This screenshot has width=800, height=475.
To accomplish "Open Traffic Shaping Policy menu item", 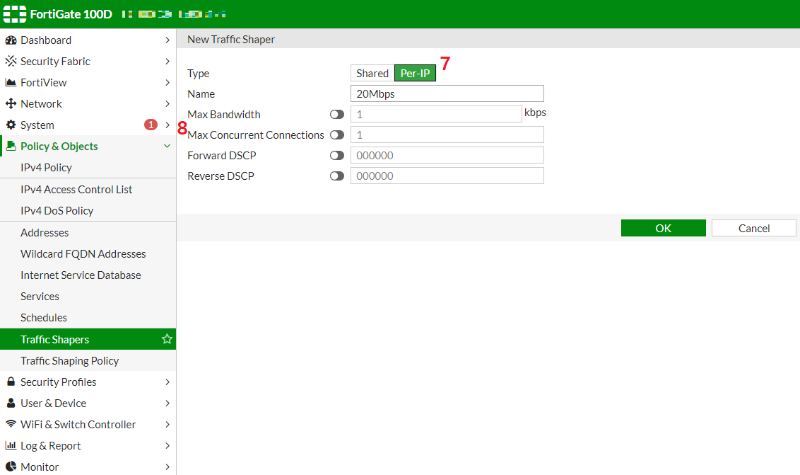I will coord(69,361).
